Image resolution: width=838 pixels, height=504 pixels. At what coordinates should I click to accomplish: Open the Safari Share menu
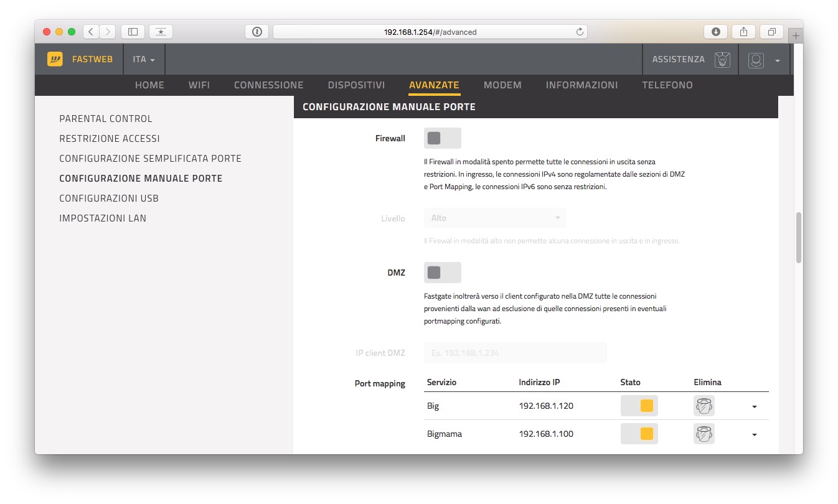[743, 32]
